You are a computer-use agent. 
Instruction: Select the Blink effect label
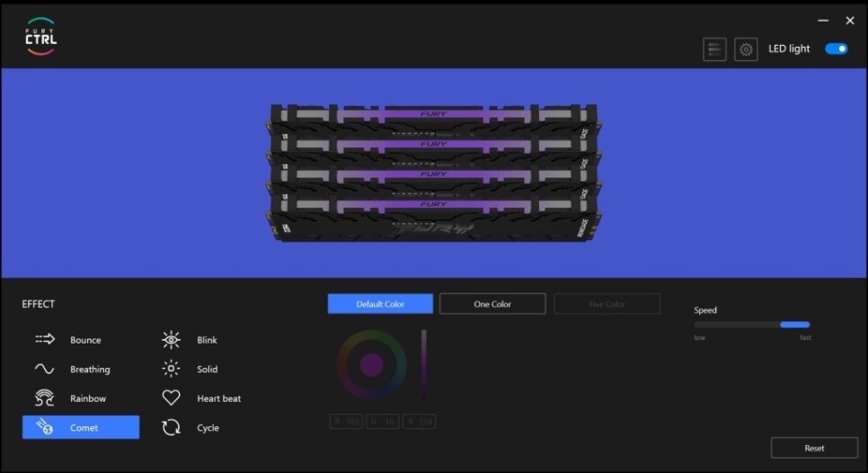207,340
